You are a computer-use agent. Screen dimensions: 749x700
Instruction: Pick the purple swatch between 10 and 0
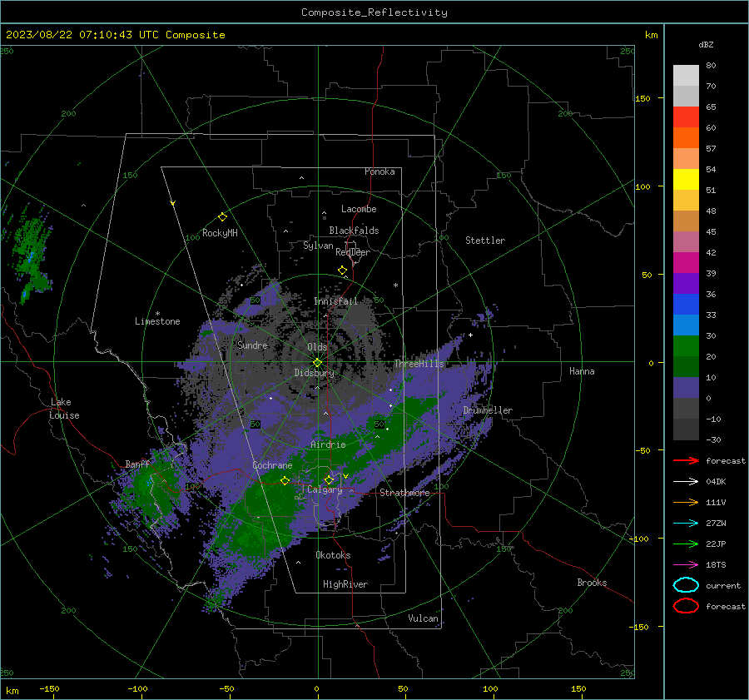tap(686, 388)
